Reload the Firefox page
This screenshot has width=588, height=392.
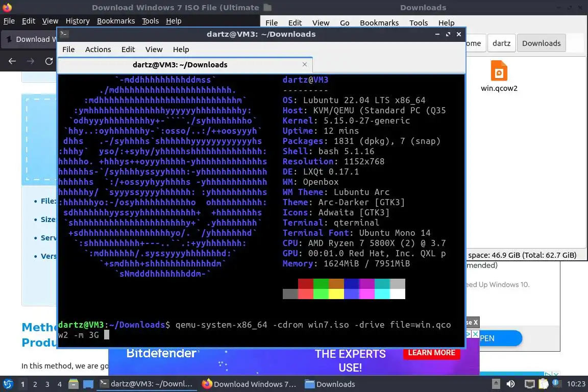click(x=49, y=61)
